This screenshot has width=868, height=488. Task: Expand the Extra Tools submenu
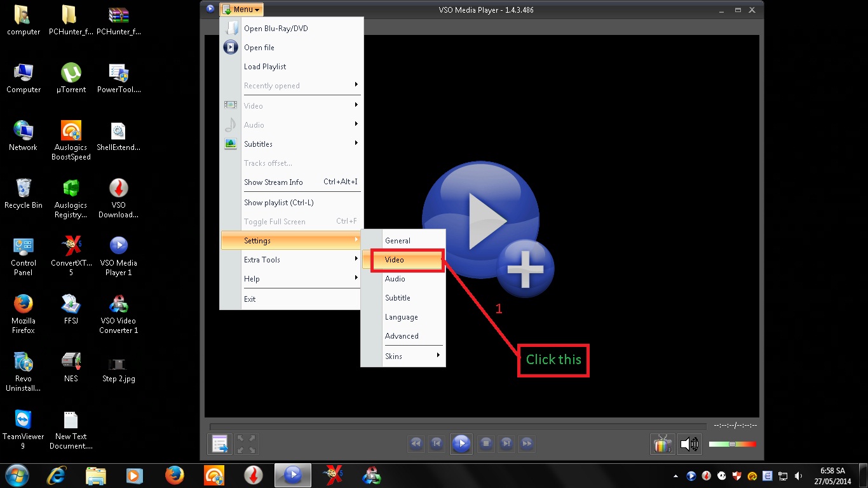(292, 260)
